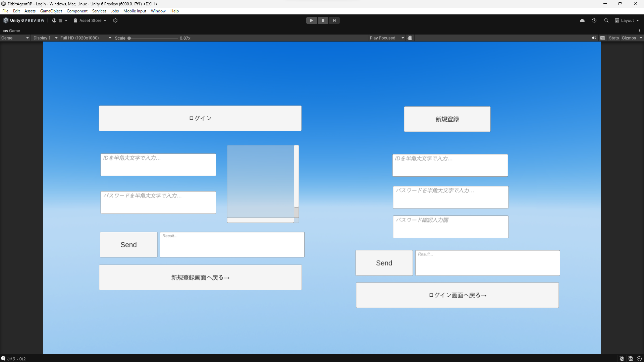Screen dimensions: 644x362
Task: Open the Undo History clock icon
Action: pos(594,20)
